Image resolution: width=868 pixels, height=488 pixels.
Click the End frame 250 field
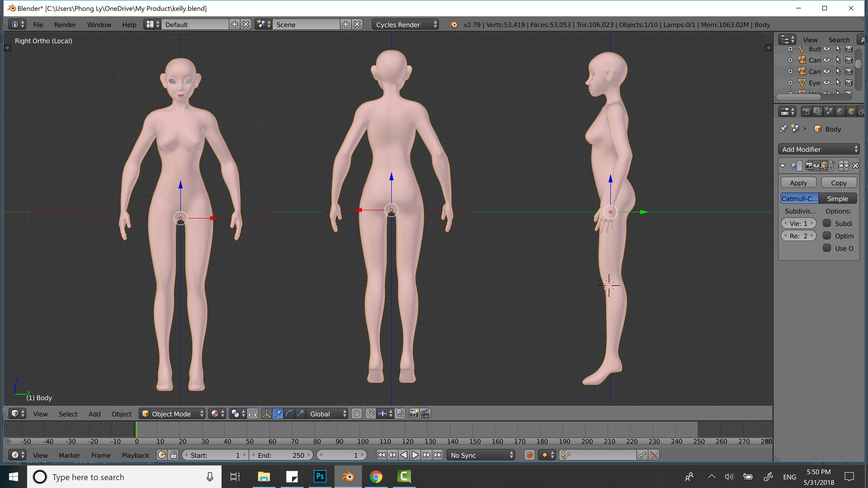click(x=281, y=455)
